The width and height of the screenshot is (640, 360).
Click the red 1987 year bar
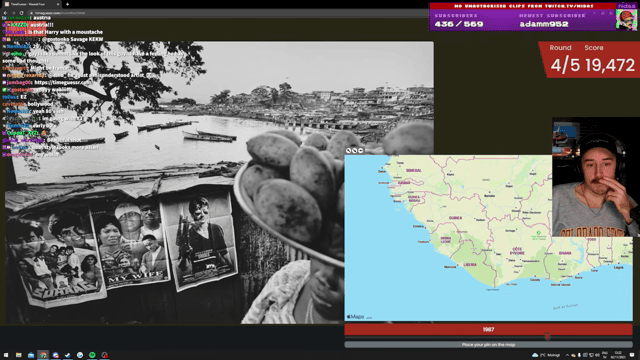[488, 329]
